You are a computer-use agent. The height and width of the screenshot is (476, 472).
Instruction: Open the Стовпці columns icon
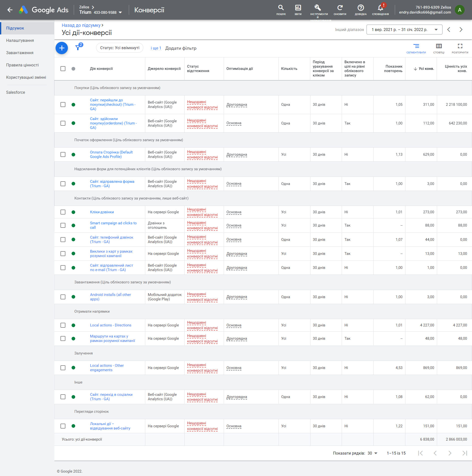439,48
